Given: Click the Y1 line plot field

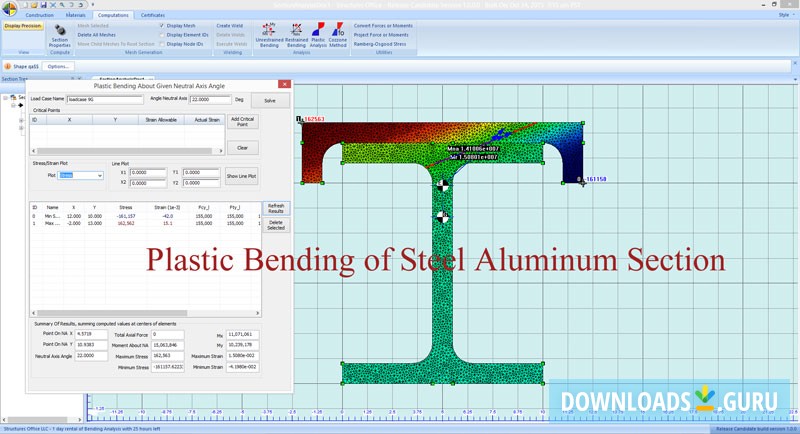Looking at the screenshot, I should pos(201,172).
